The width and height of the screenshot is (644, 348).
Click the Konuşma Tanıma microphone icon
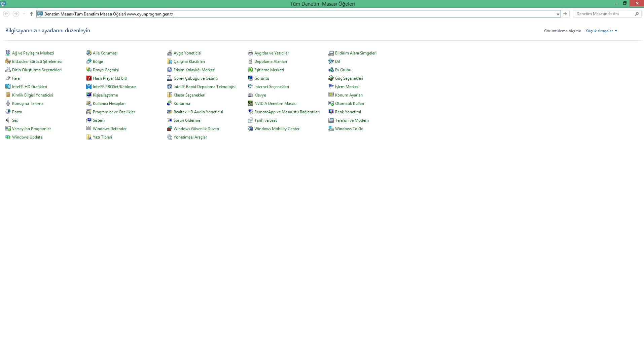pyautogui.click(x=8, y=103)
